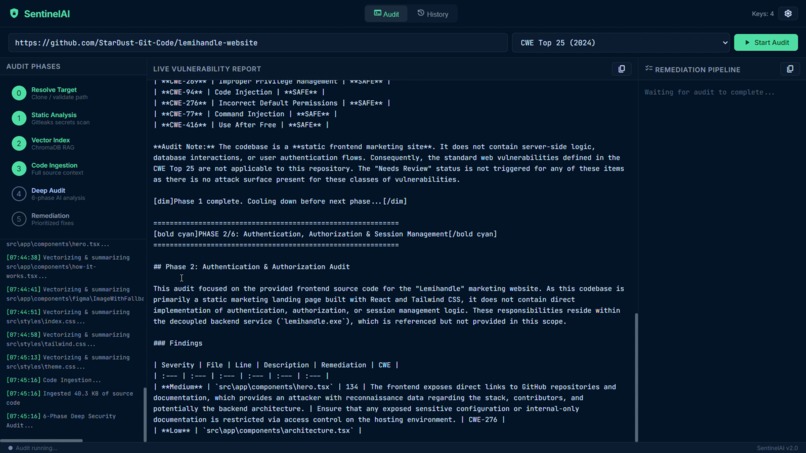Select the phase 5 Remediation circle
Viewport: 806px width, 453px height.
pos(19,219)
